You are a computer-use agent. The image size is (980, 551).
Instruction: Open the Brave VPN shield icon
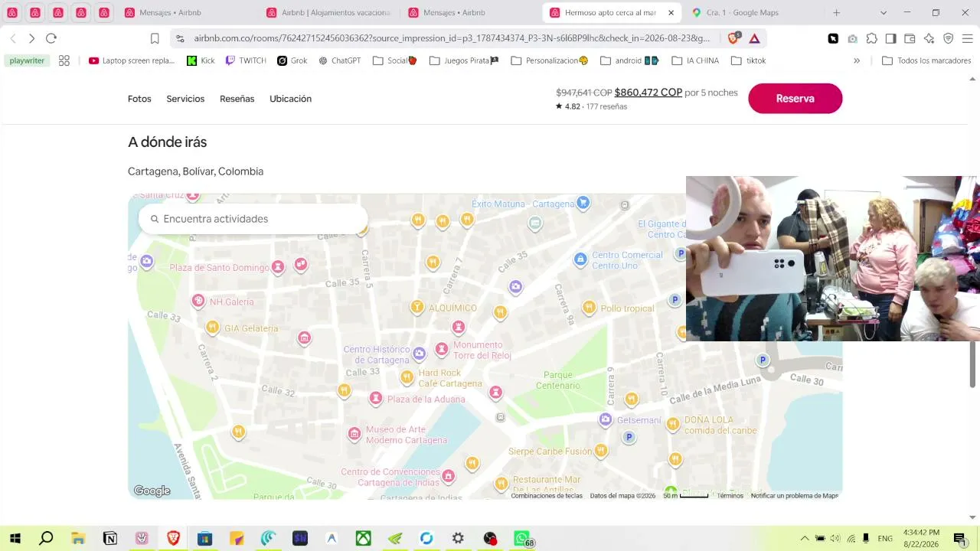948,38
